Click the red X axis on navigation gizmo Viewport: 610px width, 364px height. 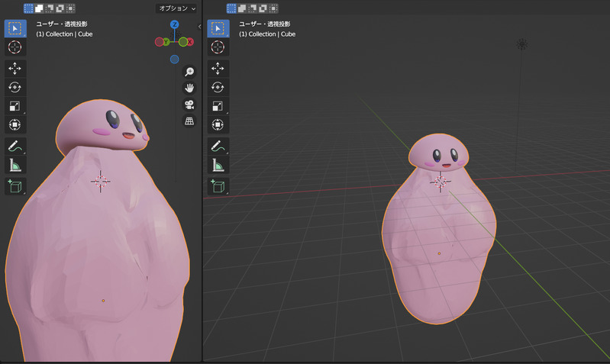tap(190, 42)
